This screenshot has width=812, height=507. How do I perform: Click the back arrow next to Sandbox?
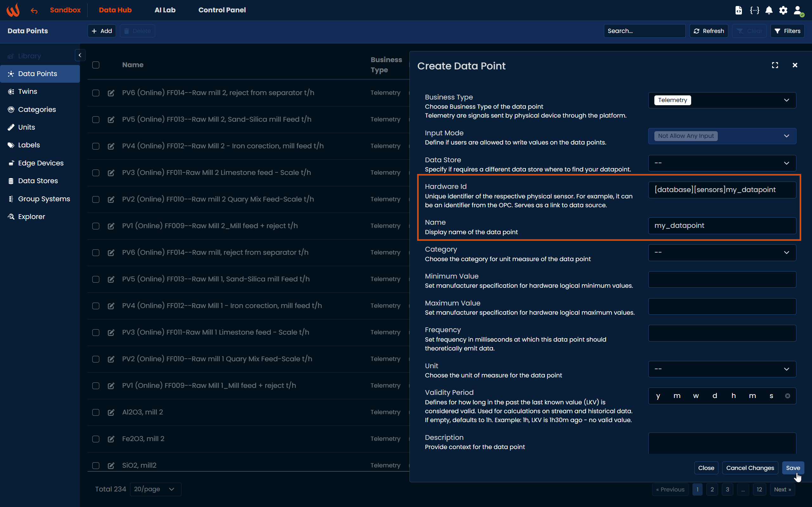click(x=34, y=11)
